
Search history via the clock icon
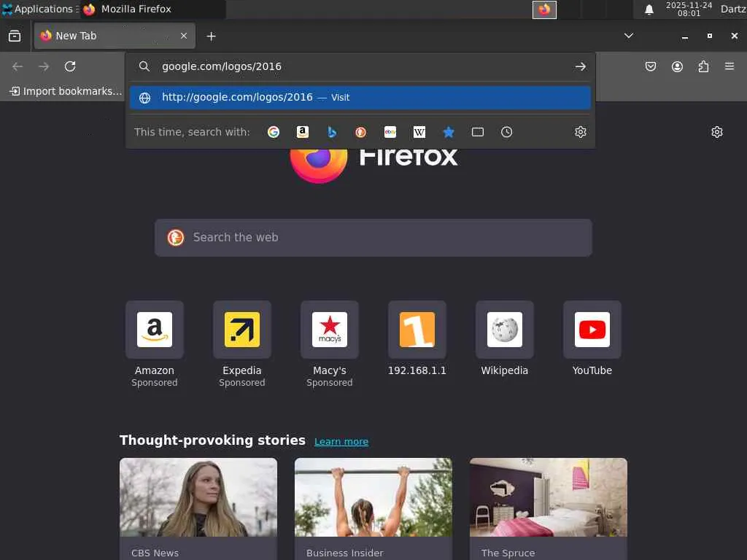[x=506, y=132]
